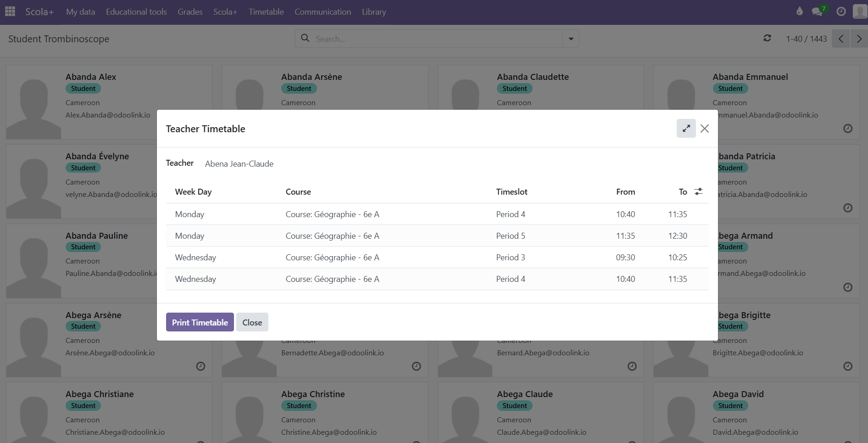Open Abega Christine student card

pyautogui.click(x=325, y=412)
